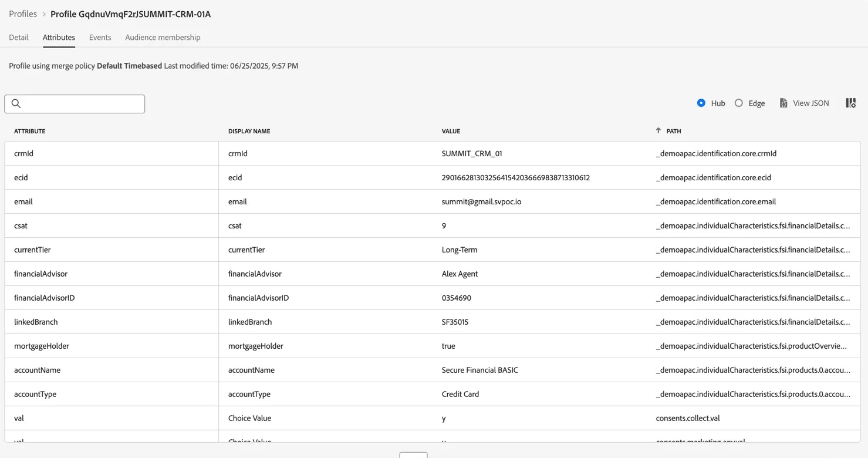Viewport: 868px width, 458px height.
Task: Select the Credit Card value cell
Action: (460, 394)
